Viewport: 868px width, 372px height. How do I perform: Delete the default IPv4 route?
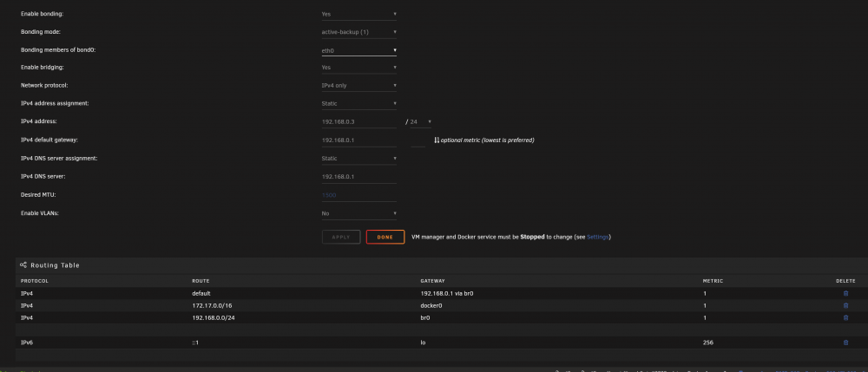[845, 293]
